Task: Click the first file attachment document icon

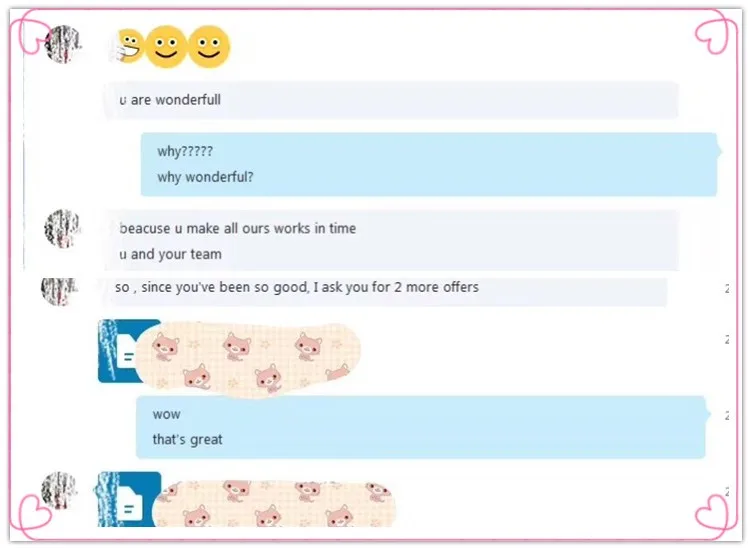Action: click(125, 351)
